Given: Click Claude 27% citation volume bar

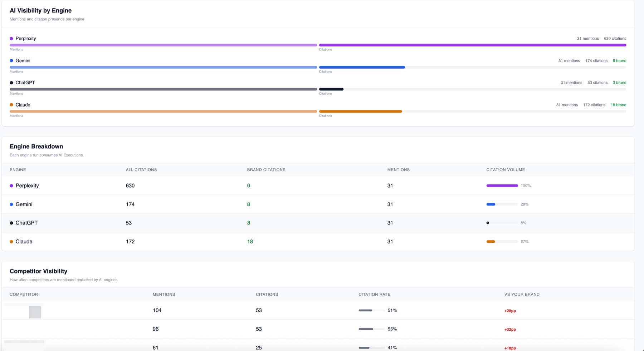Looking at the screenshot, I should (502, 242).
